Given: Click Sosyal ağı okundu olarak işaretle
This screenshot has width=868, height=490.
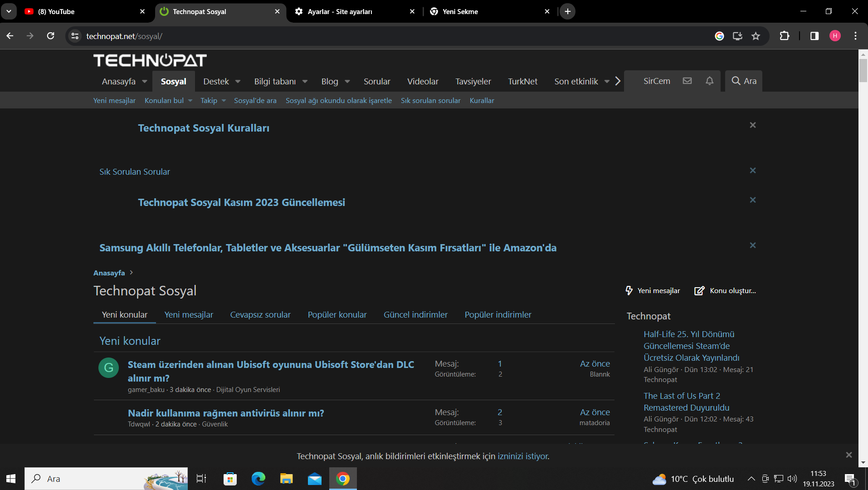Looking at the screenshot, I should [339, 100].
